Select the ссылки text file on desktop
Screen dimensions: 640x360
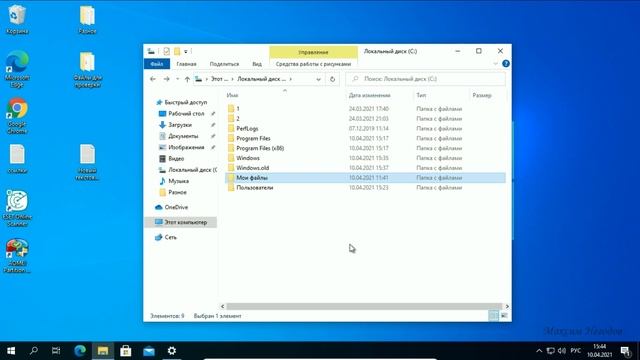tap(17, 159)
